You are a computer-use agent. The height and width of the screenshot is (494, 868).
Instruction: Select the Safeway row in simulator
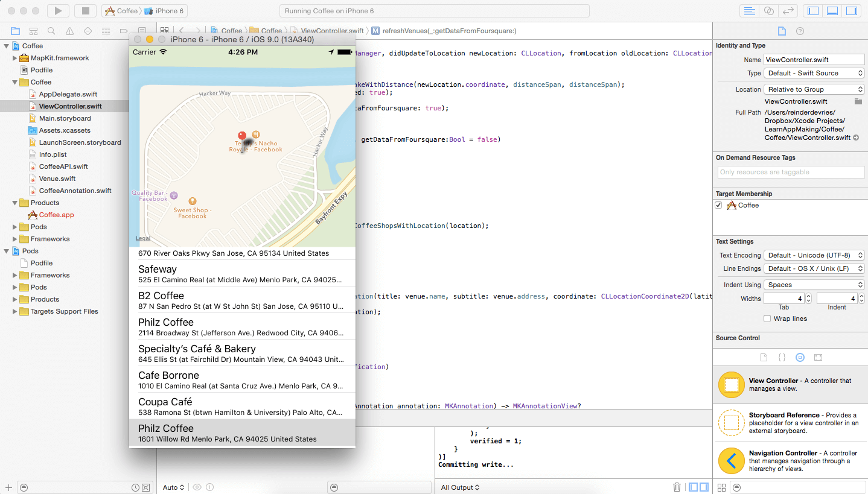pos(242,273)
